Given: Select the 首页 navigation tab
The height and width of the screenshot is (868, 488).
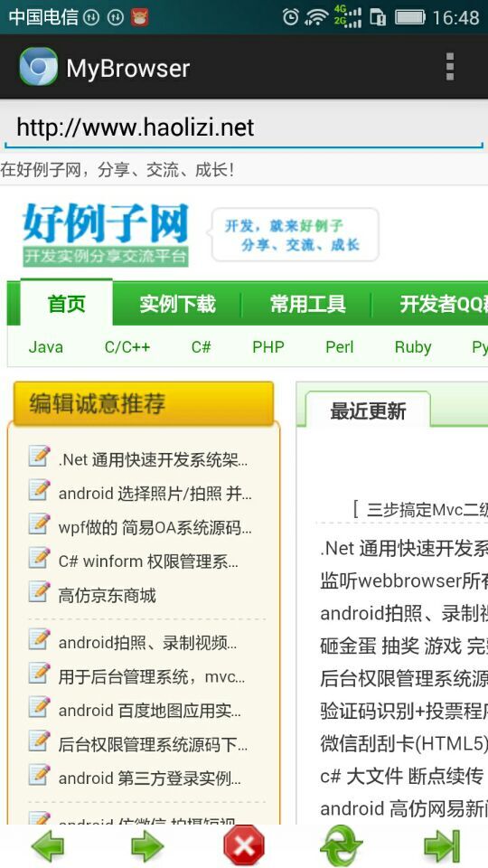Looking at the screenshot, I should pyautogui.click(x=66, y=303).
